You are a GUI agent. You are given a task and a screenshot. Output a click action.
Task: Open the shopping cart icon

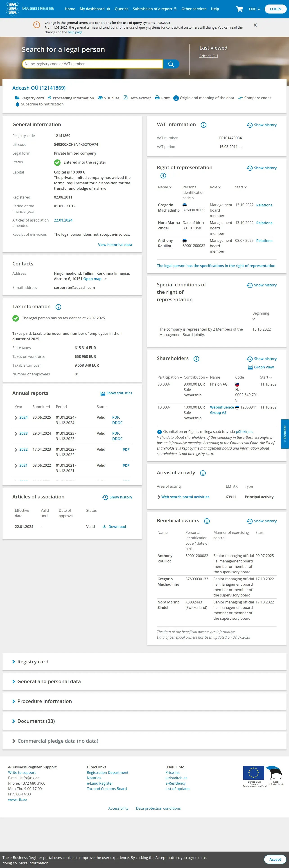239,9
